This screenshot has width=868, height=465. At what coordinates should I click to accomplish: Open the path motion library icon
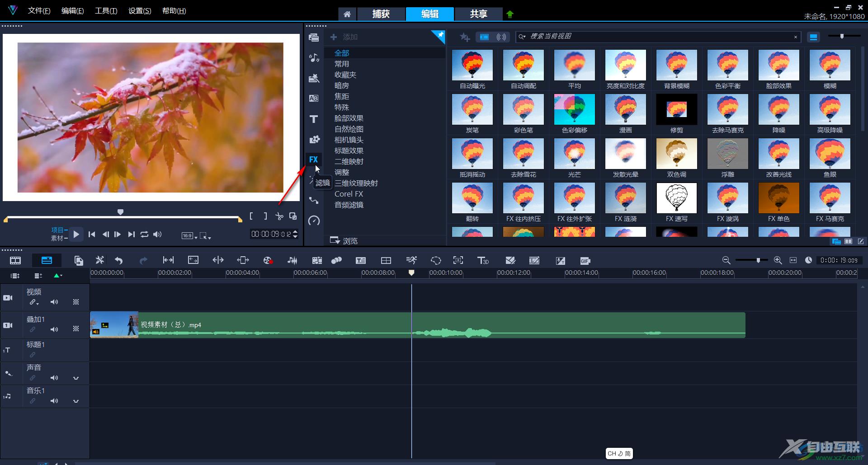pyautogui.click(x=313, y=200)
